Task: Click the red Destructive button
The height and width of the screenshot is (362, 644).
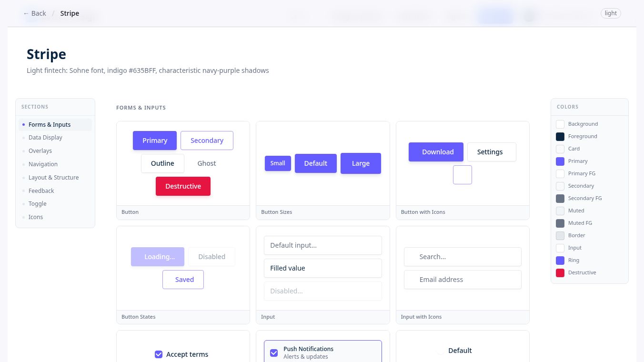Action: [183, 186]
